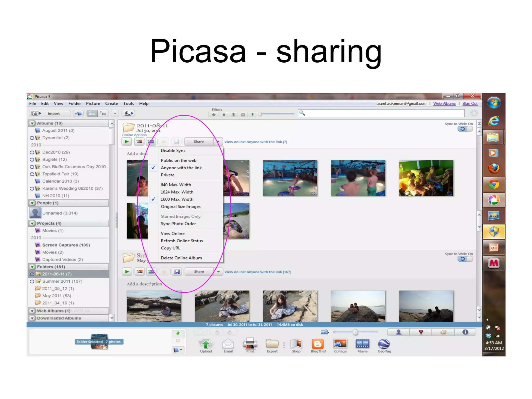
Task: Show the People panel icon
Action: [x=398, y=332]
